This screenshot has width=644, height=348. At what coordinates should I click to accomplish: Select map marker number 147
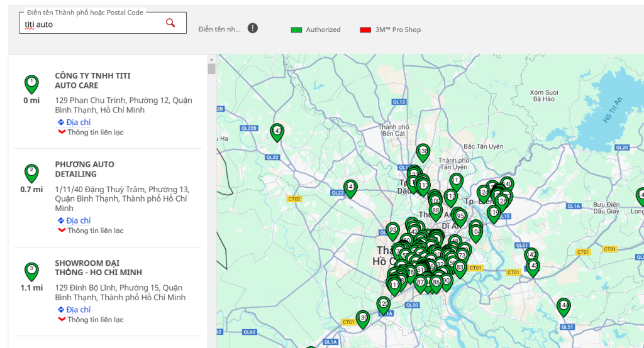277,131
